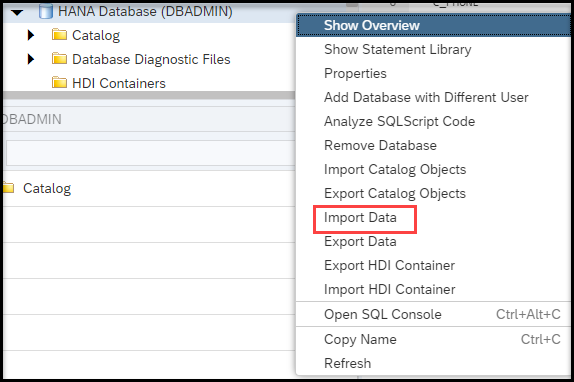The image size is (574, 382).
Task: Open Properties from context menu
Action: 433,74
